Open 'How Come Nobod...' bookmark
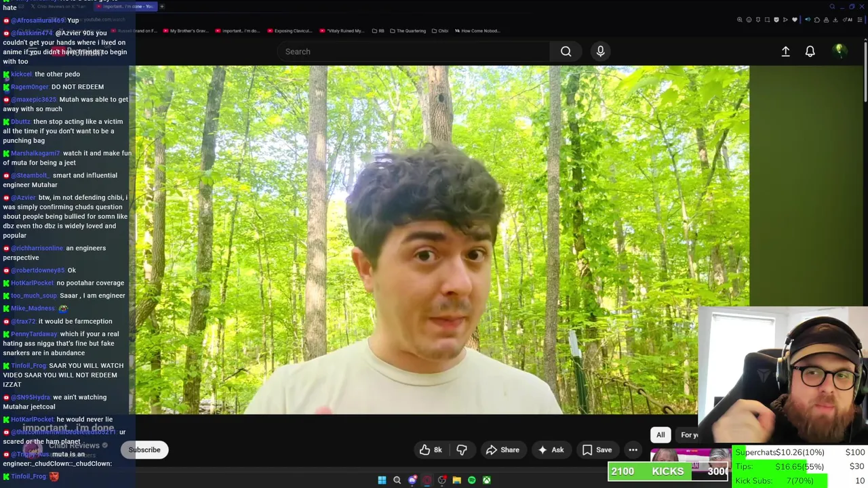Image resolution: width=868 pixels, height=488 pixels. (477, 30)
